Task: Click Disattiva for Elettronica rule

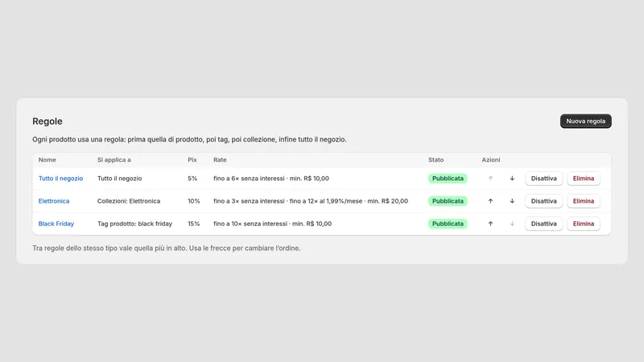Action: tap(544, 201)
